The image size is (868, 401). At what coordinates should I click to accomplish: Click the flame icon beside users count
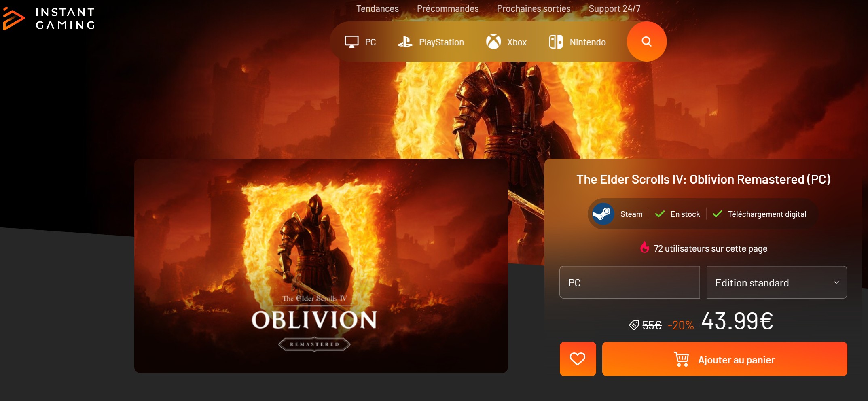(x=645, y=247)
